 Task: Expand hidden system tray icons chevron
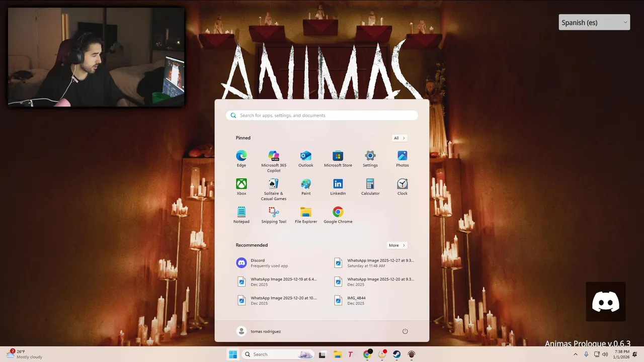(x=576, y=354)
